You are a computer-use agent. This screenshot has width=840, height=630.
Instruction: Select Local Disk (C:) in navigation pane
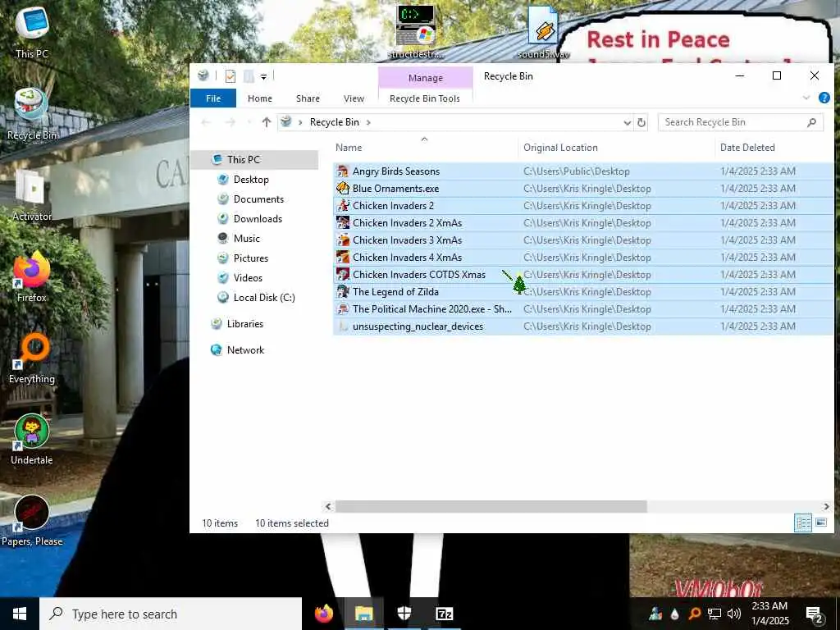click(x=264, y=297)
